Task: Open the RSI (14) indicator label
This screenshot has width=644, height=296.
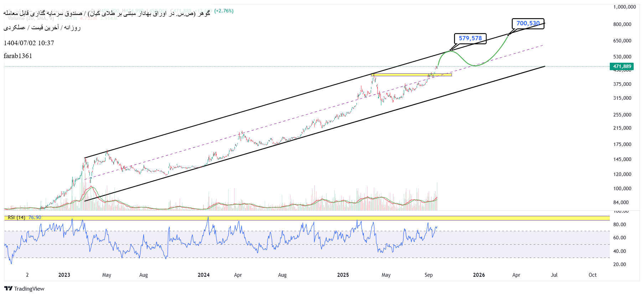Action: pyautogui.click(x=16, y=218)
